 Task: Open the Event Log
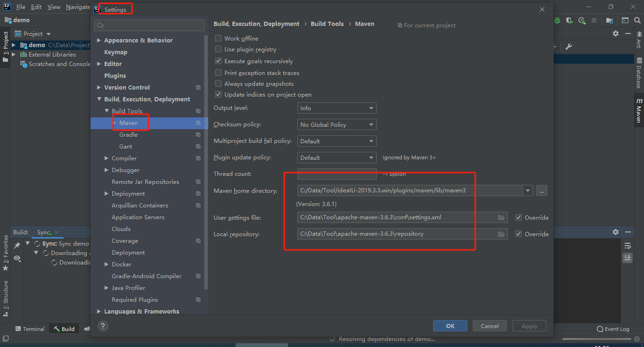613,329
